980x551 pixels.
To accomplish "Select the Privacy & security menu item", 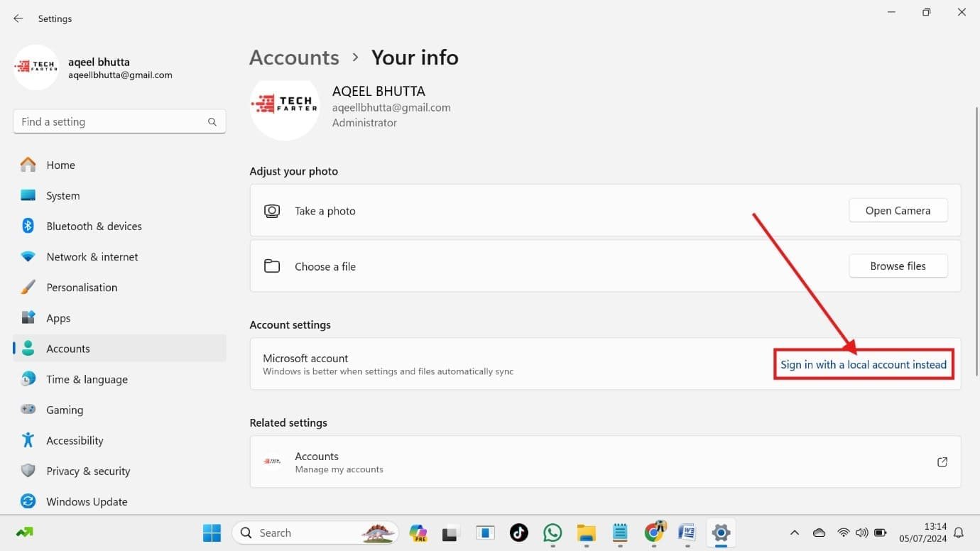I will [88, 471].
